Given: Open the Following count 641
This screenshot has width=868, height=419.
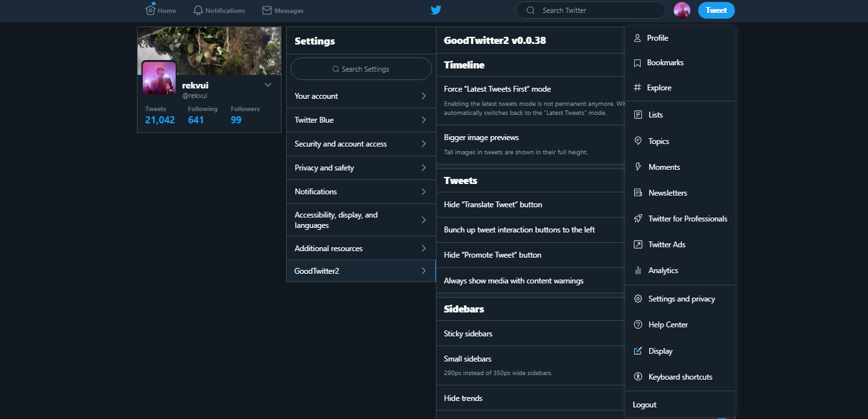Looking at the screenshot, I should (196, 120).
